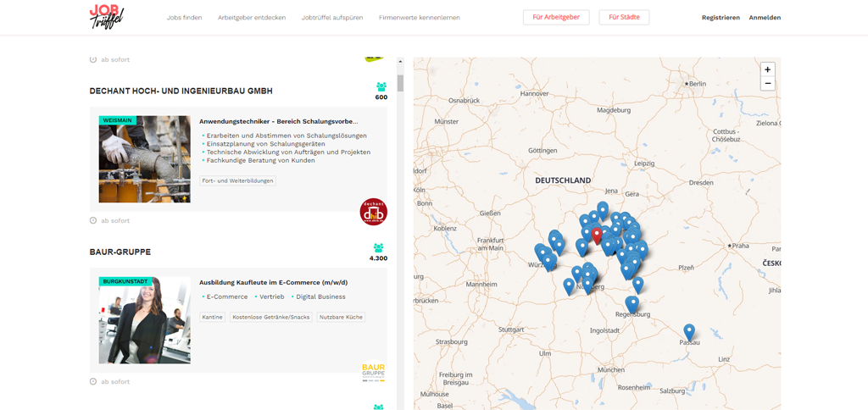This screenshot has height=410, width=868.
Task: Zoom out on the map
Action: (767, 83)
